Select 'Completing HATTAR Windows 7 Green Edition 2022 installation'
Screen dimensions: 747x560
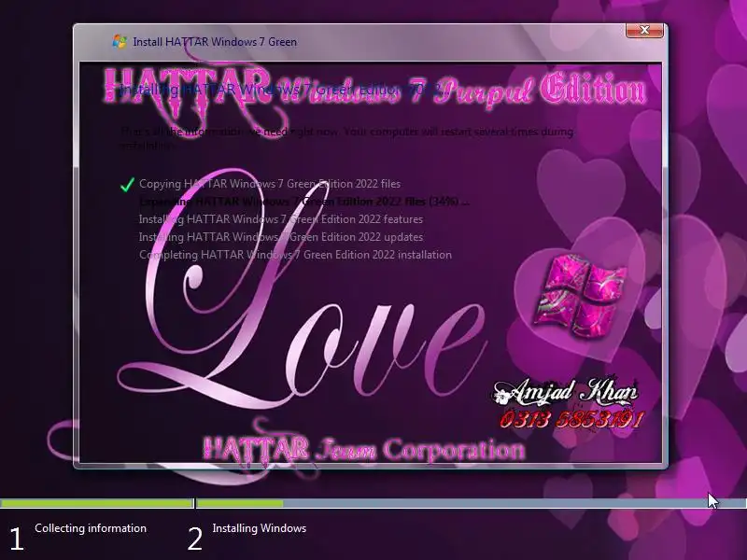pos(295,255)
